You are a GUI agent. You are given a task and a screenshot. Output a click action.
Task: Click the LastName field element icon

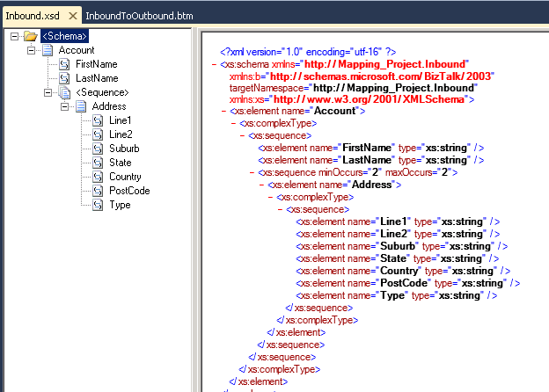coord(64,78)
